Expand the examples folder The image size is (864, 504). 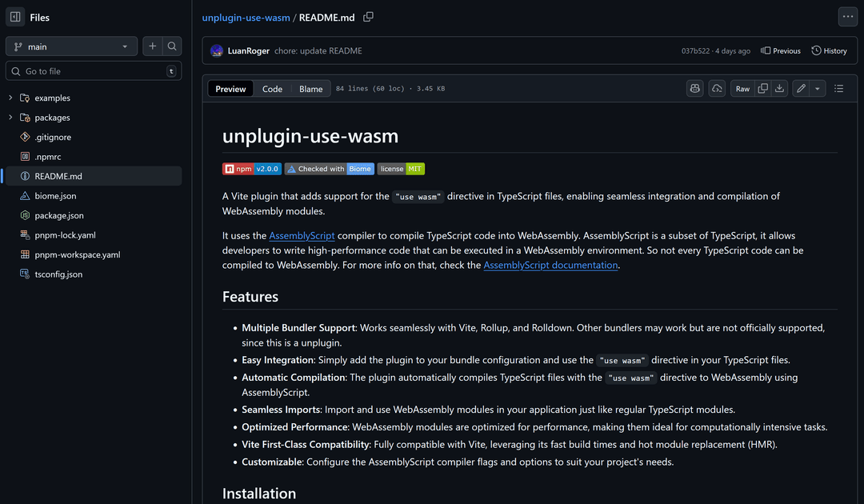click(x=9, y=97)
